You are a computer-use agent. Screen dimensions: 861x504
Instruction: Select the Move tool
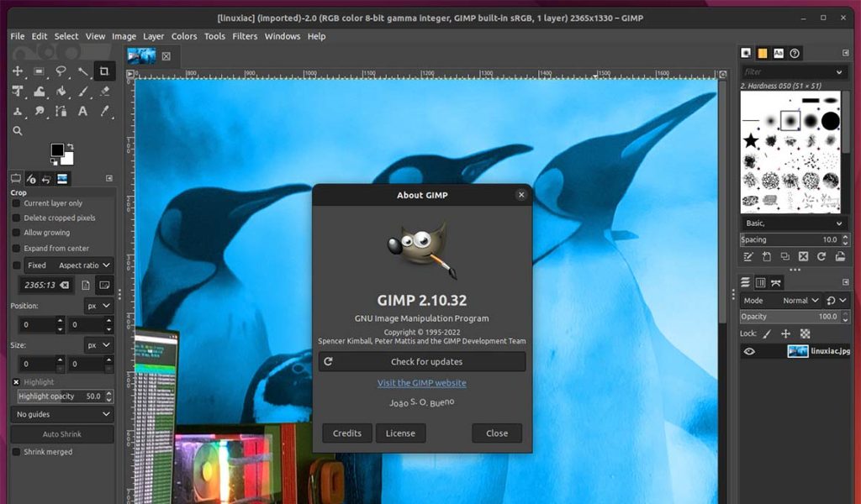click(18, 71)
